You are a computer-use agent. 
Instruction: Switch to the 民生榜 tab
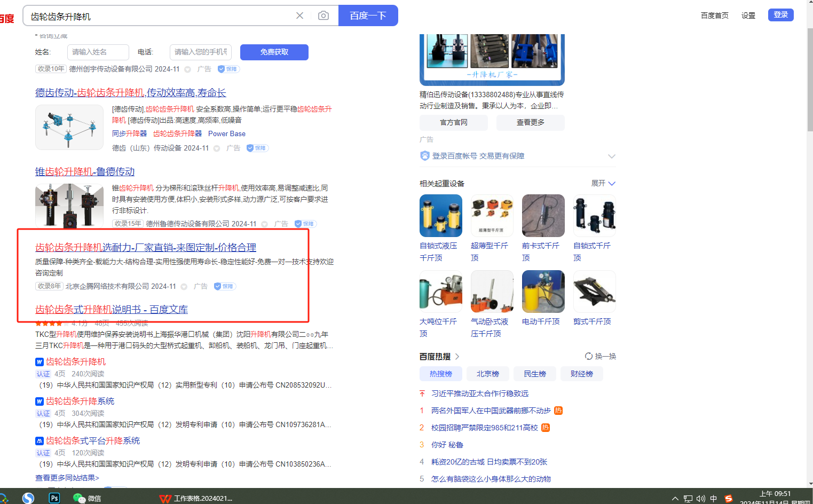[534, 374]
